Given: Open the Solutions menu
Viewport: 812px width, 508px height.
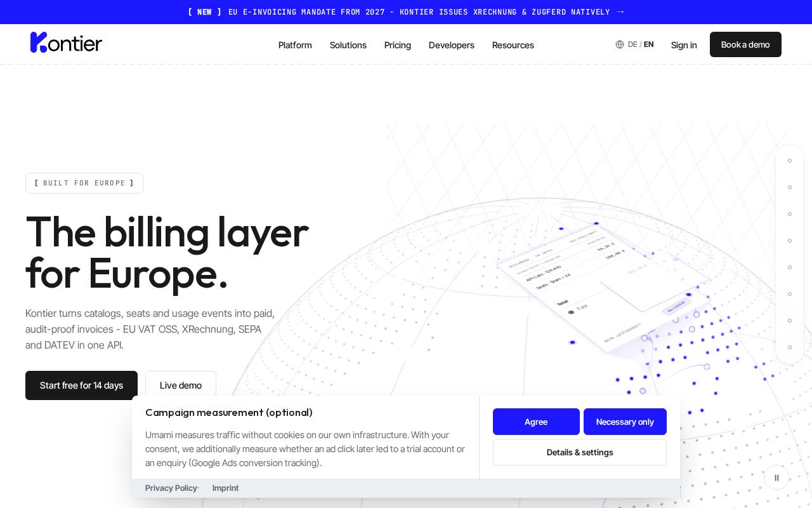Looking at the screenshot, I should coord(348,45).
